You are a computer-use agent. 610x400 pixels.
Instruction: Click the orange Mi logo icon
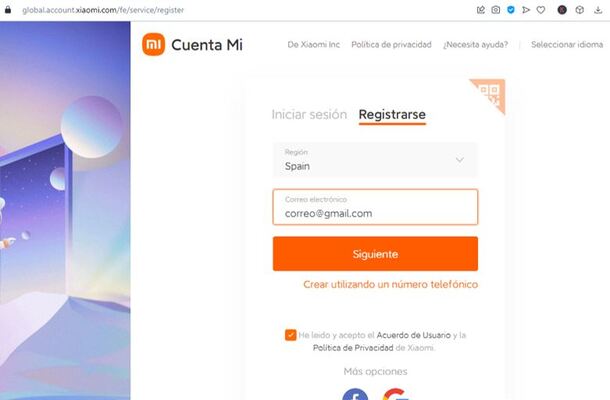(x=153, y=44)
